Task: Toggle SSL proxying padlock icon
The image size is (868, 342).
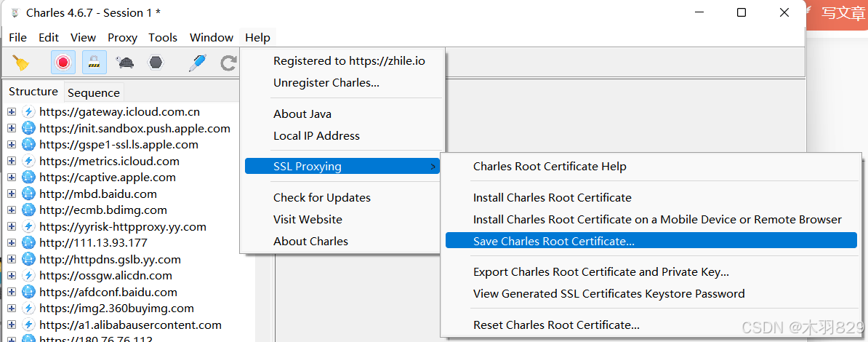Action: click(x=95, y=62)
